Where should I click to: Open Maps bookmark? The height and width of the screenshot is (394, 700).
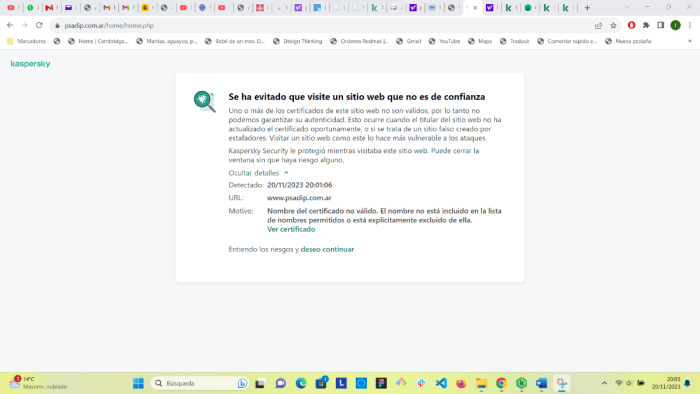point(480,41)
